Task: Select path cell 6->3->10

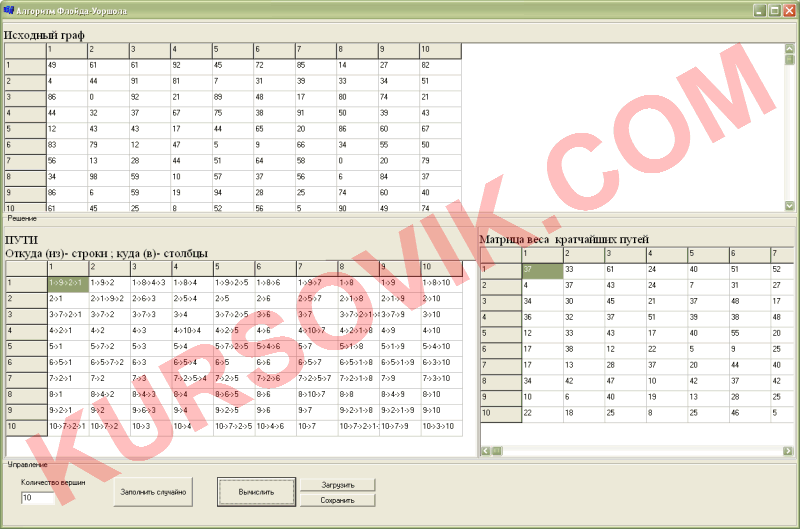Action: point(442,364)
